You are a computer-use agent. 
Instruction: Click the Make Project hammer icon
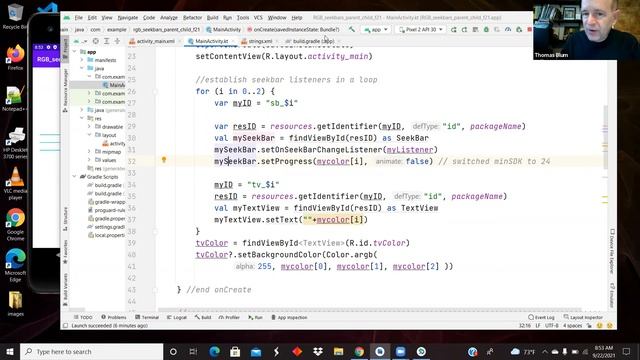351,29
